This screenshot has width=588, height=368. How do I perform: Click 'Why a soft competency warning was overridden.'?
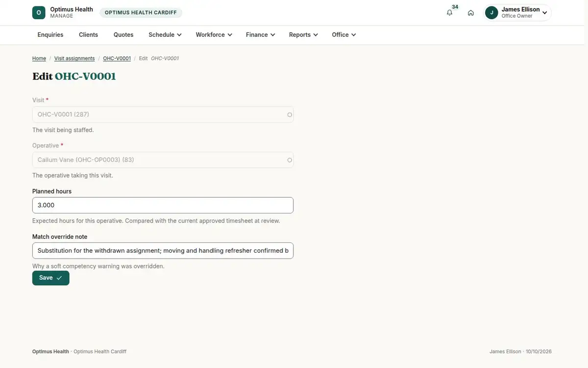(98, 266)
